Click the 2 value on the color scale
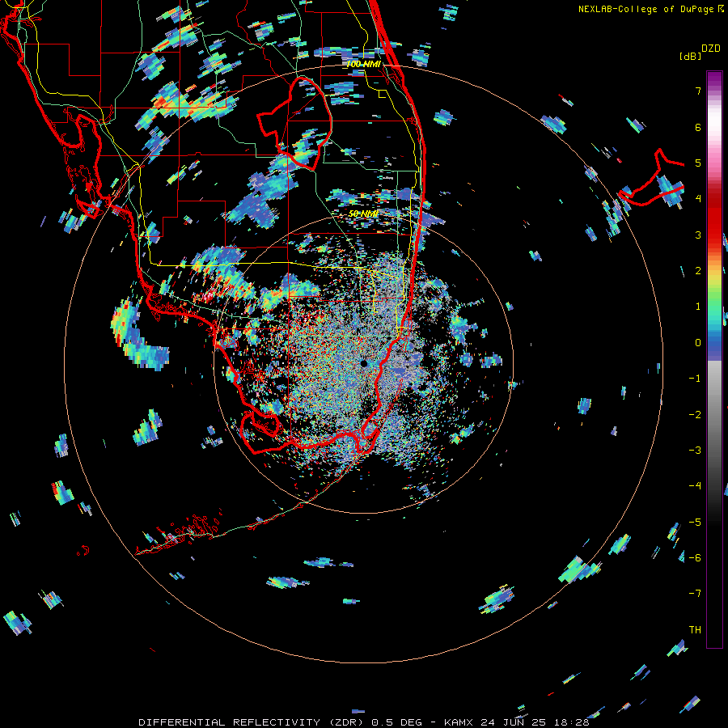This screenshot has height=728, width=728. click(698, 271)
